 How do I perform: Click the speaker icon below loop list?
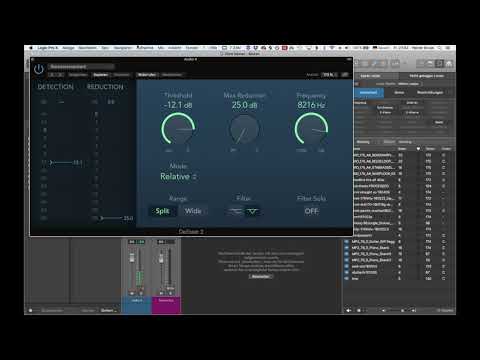[x=349, y=310]
